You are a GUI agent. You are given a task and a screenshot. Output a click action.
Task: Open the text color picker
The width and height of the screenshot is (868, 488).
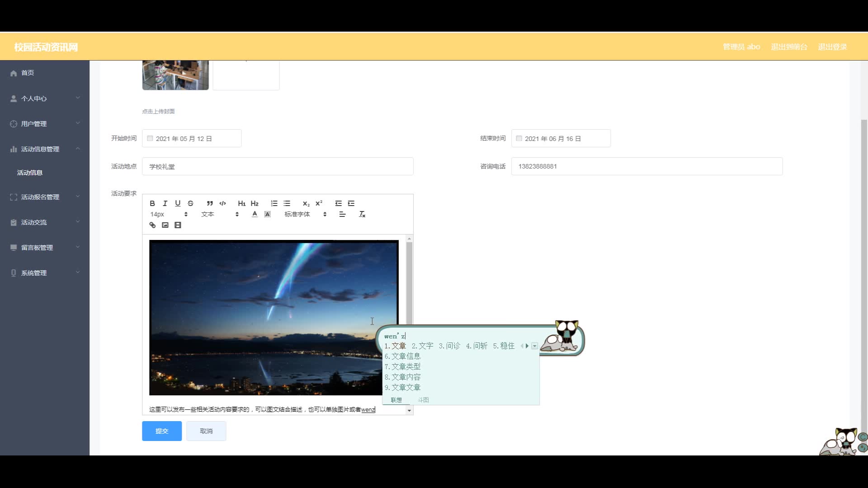click(255, 214)
